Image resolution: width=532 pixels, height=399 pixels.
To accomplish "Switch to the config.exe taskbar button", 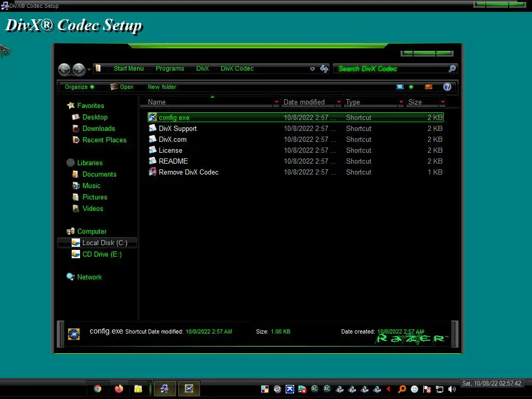I will pos(189,389).
